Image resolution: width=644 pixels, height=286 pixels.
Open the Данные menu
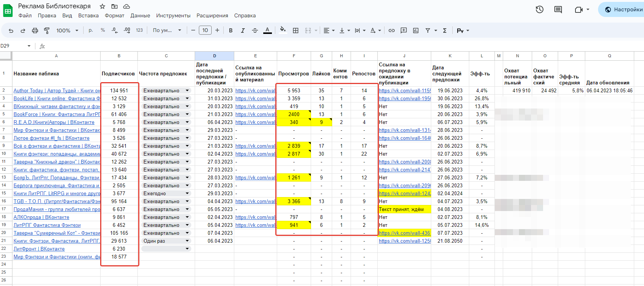click(x=140, y=15)
